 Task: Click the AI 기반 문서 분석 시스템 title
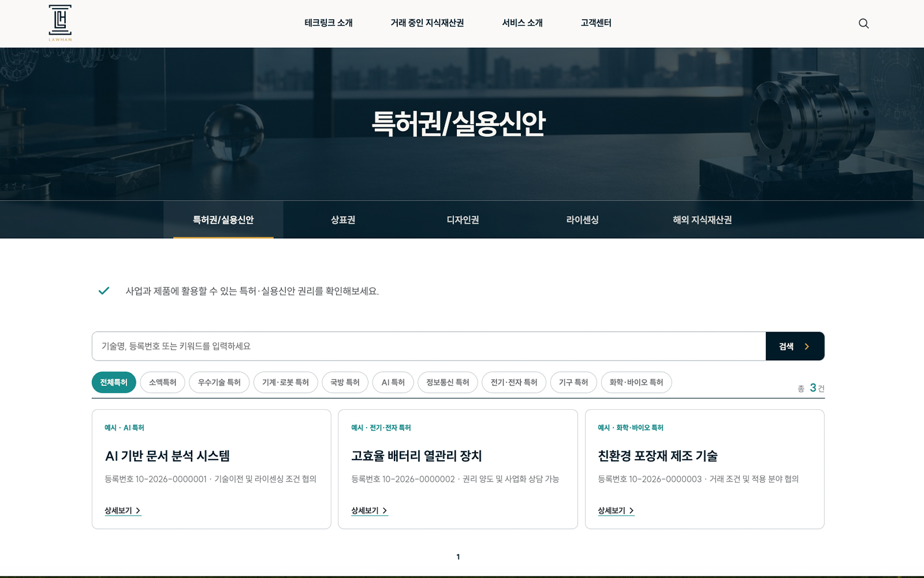click(x=167, y=456)
